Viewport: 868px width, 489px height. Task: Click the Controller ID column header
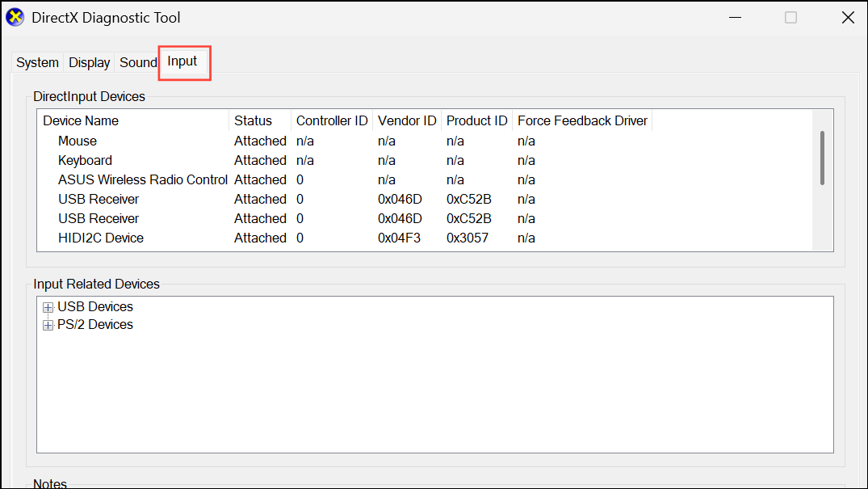coord(331,120)
